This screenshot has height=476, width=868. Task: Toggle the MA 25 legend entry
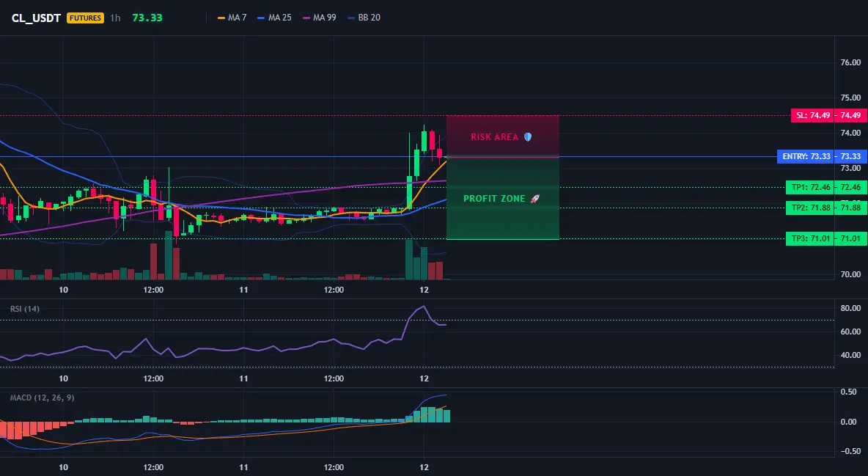(275, 18)
